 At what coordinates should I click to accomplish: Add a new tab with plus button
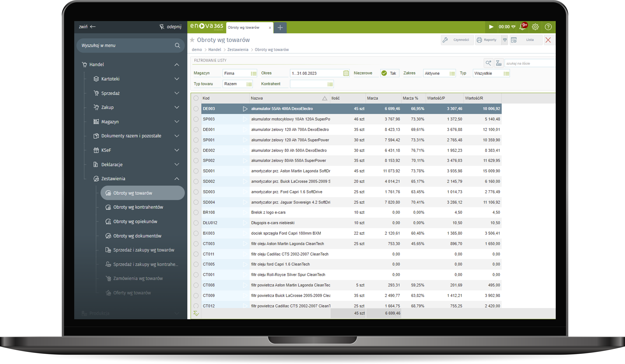[280, 27]
